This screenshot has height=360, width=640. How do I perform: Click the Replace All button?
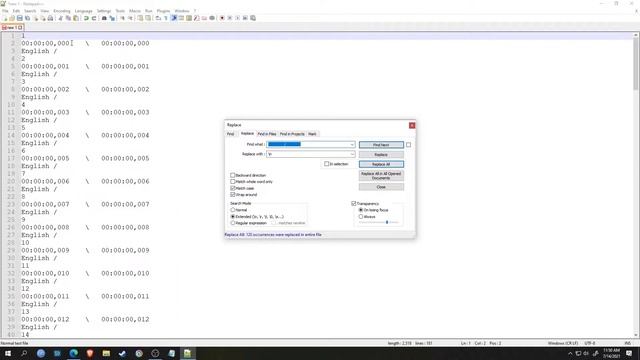coord(381,164)
